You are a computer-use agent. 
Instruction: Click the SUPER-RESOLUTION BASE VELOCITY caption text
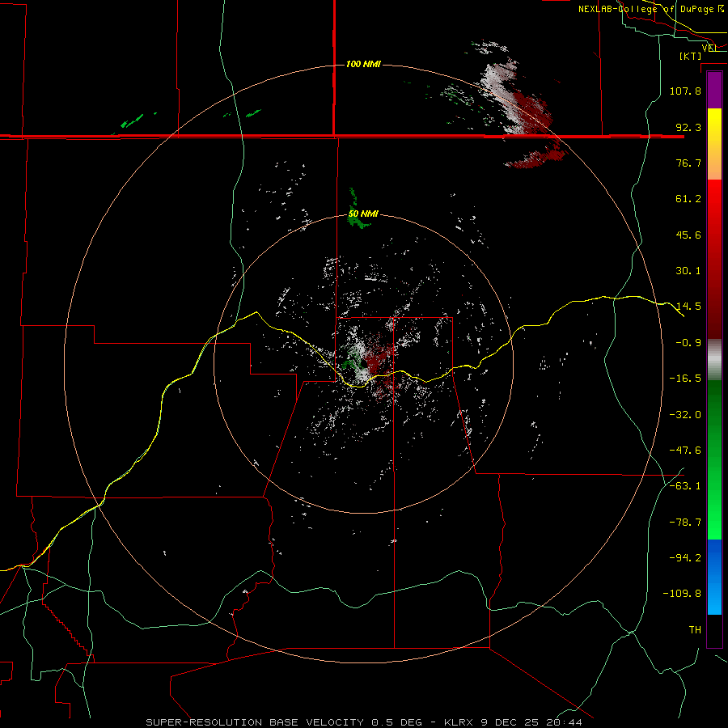pos(255,722)
